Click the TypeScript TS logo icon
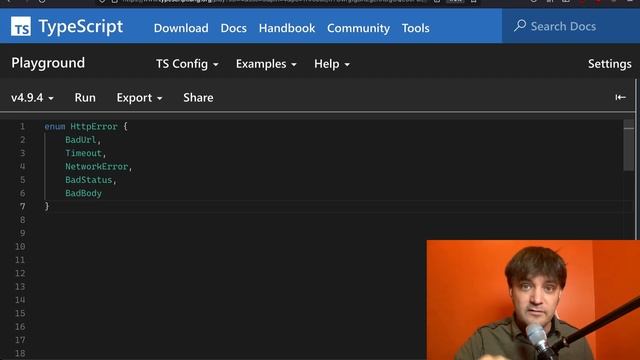The width and height of the screenshot is (640, 360). click(21, 27)
